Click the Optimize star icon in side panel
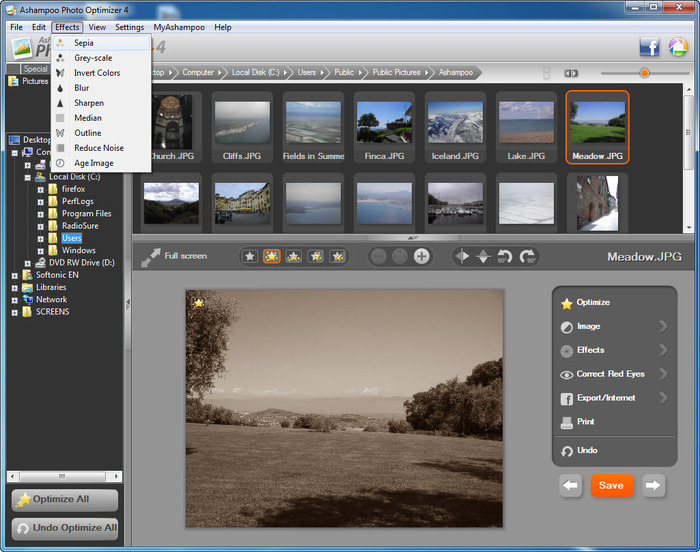Viewport: 700px width, 552px height. [x=567, y=303]
